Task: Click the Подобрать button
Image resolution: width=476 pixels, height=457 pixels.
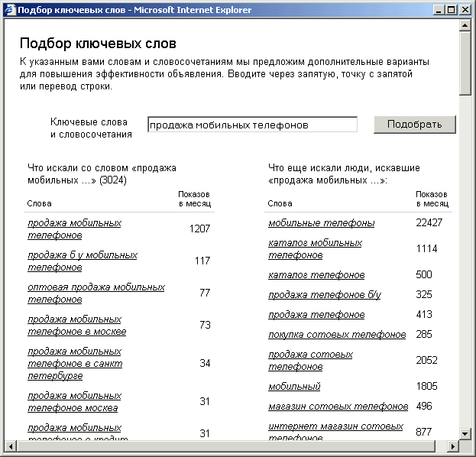Action: (x=415, y=125)
